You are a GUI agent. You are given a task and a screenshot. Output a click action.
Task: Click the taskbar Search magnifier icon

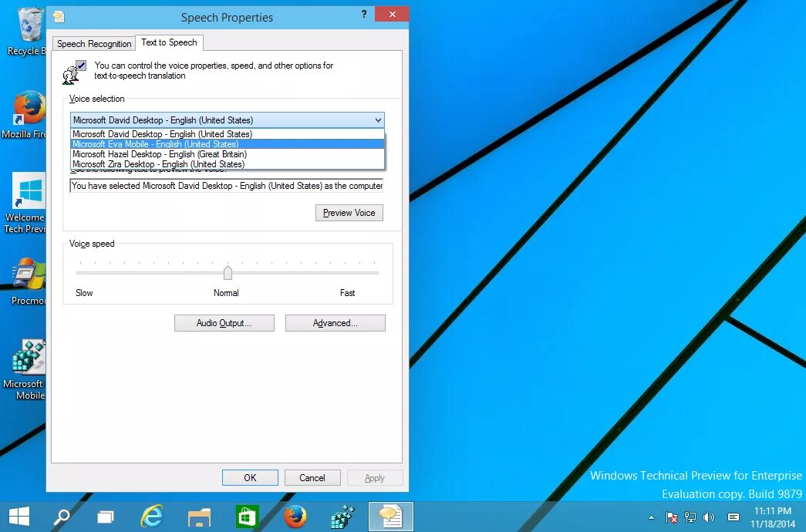coord(62,517)
